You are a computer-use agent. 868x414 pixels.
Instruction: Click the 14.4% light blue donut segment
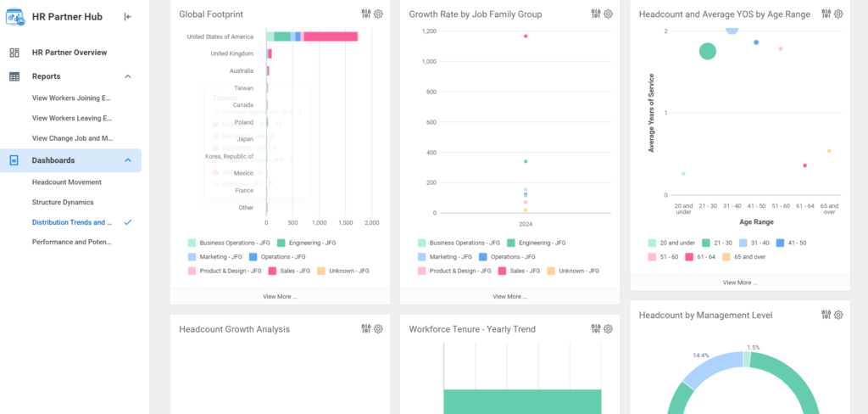click(x=714, y=370)
